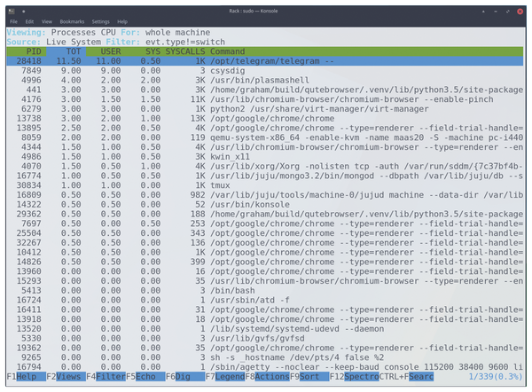The height and width of the screenshot is (392, 532).
Task: Select the qemu-system-x86_64 row
Action: coord(264,137)
